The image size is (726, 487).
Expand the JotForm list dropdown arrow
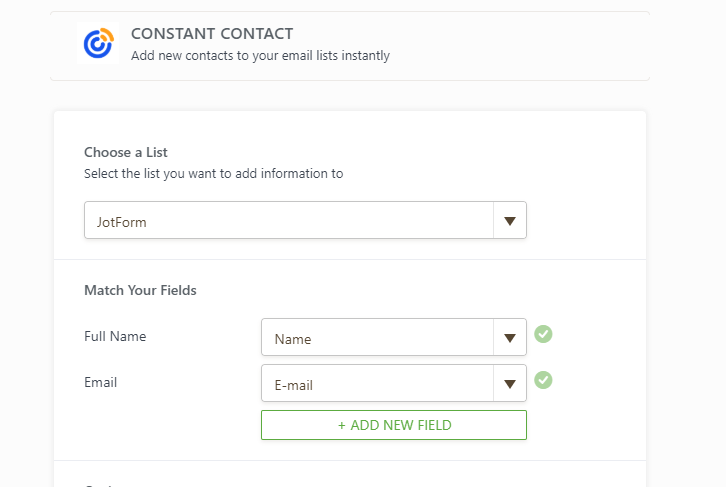coord(510,221)
